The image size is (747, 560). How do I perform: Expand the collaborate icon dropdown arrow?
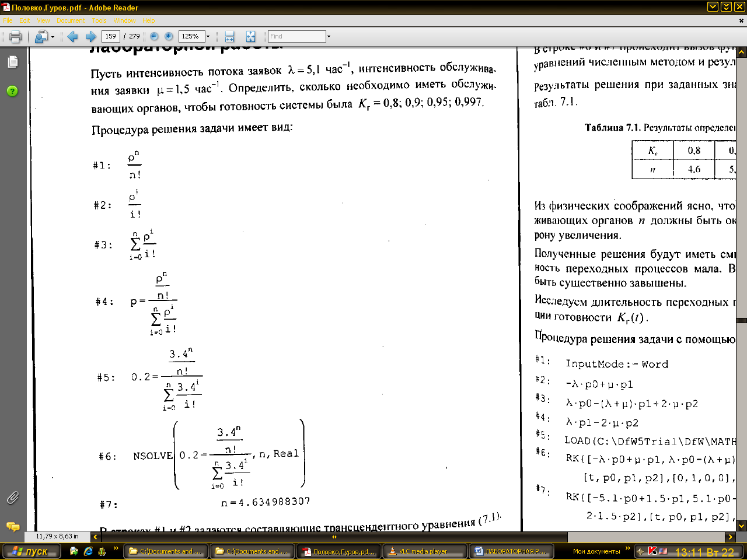tap(53, 37)
